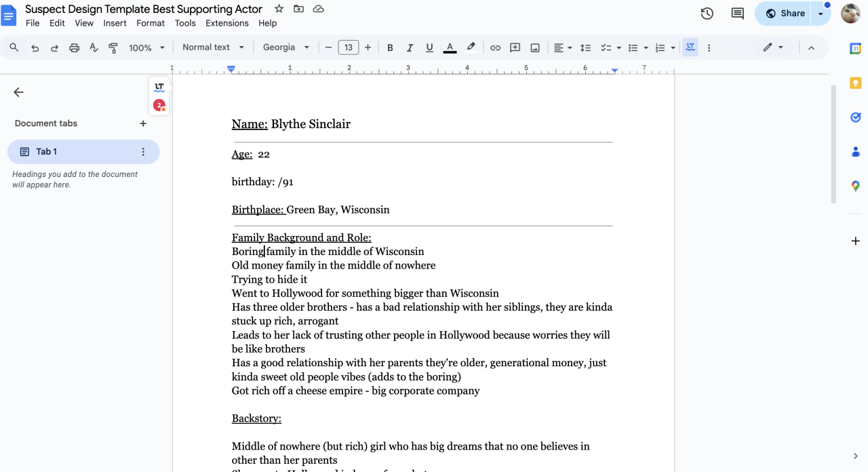Image resolution: width=868 pixels, height=472 pixels.
Task: Open the text color picker
Action: pyautogui.click(x=450, y=47)
